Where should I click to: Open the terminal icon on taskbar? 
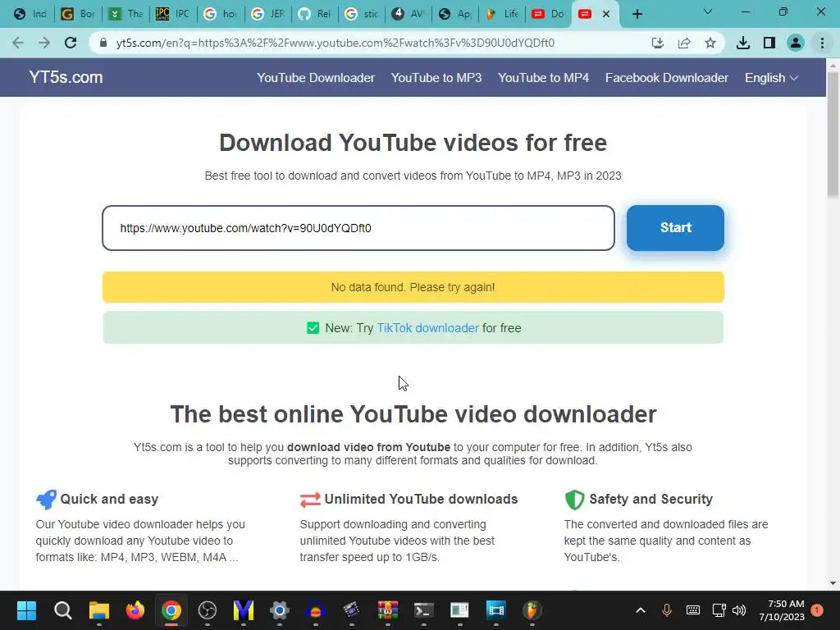point(424,610)
